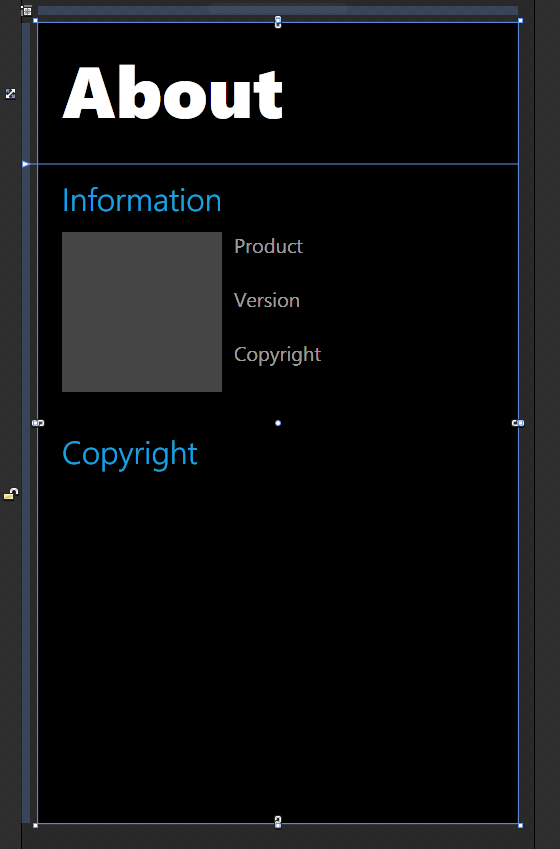Click the grid row divider arrow marker
Image resolution: width=560 pixels, height=849 pixels.
click(25, 164)
